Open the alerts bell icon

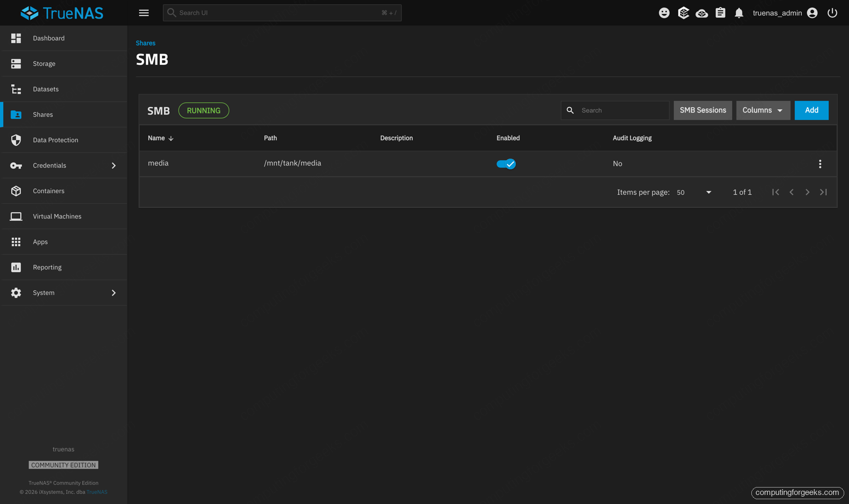click(x=739, y=13)
